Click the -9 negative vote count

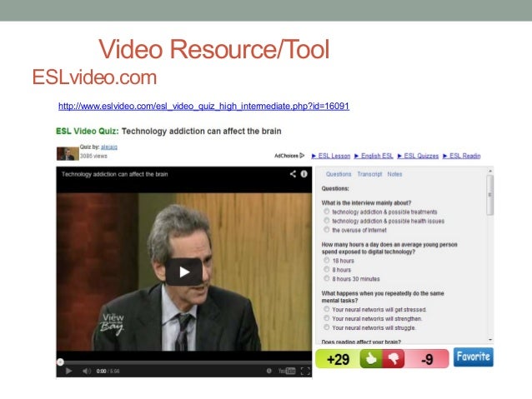pyautogui.click(x=427, y=359)
